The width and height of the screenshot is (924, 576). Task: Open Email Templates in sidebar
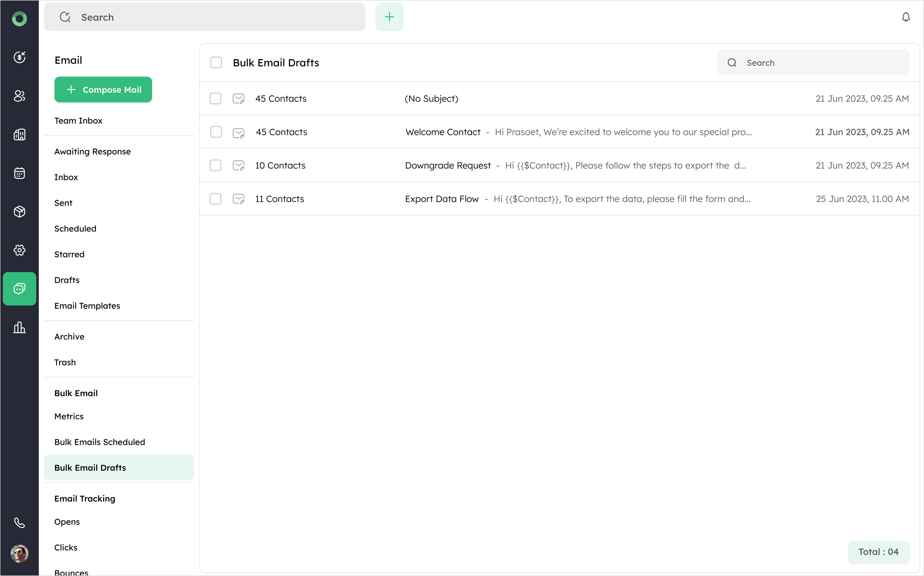click(87, 306)
